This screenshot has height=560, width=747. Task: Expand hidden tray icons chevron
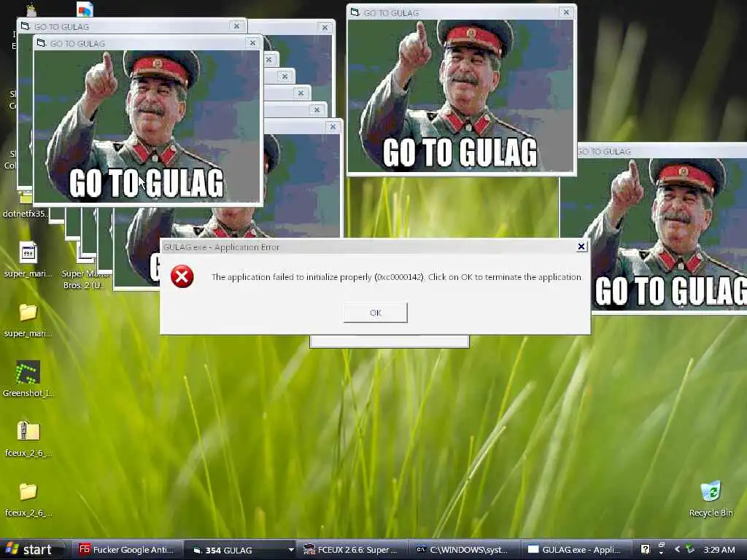click(677, 550)
